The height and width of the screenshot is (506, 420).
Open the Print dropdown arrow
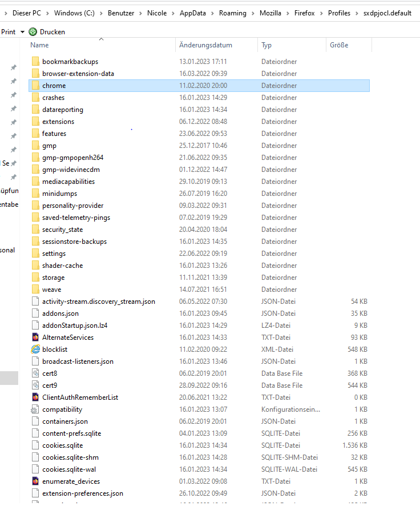[23, 32]
